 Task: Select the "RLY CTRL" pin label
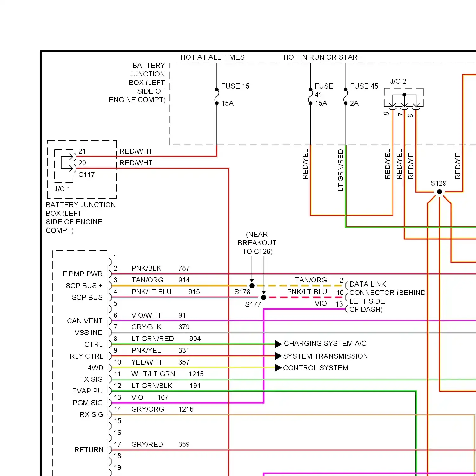pyautogui.click(x=86, y=356)
